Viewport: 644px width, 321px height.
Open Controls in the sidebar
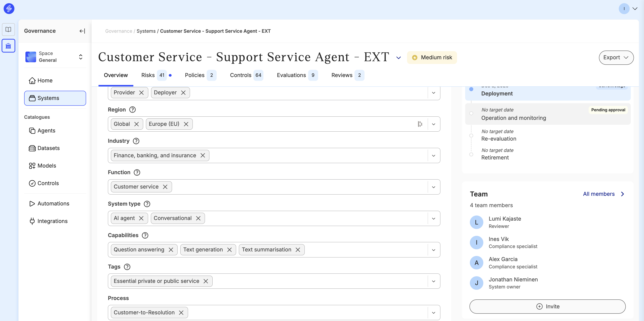55,183
